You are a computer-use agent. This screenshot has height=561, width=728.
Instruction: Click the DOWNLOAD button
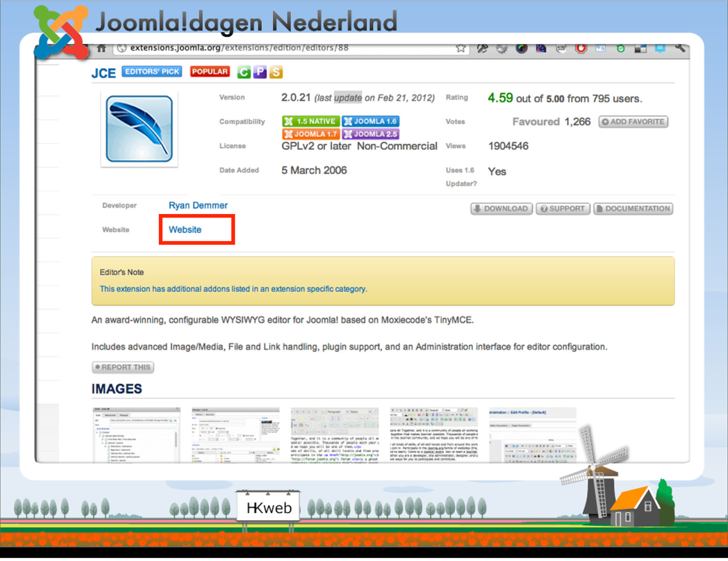click(x=501, y=209)
